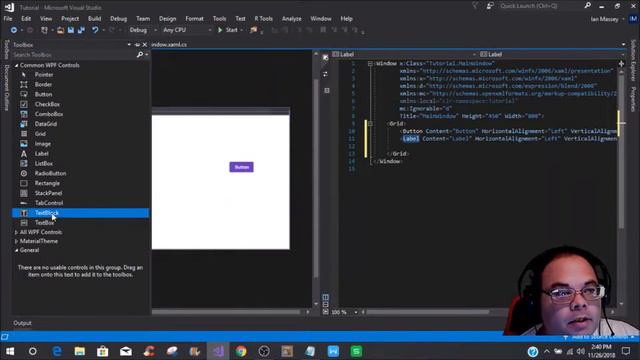Open the Analyze menu
Viewport: 640px width, 360px height.
tap(291, 19)
